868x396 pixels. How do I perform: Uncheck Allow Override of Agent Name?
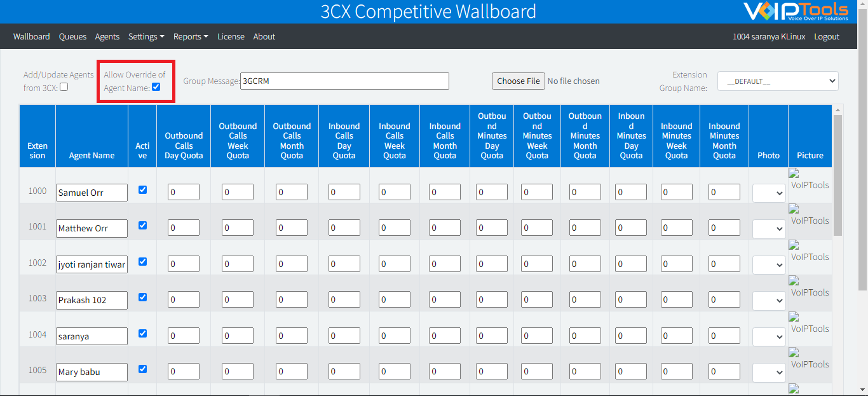[x=156, y=87]
